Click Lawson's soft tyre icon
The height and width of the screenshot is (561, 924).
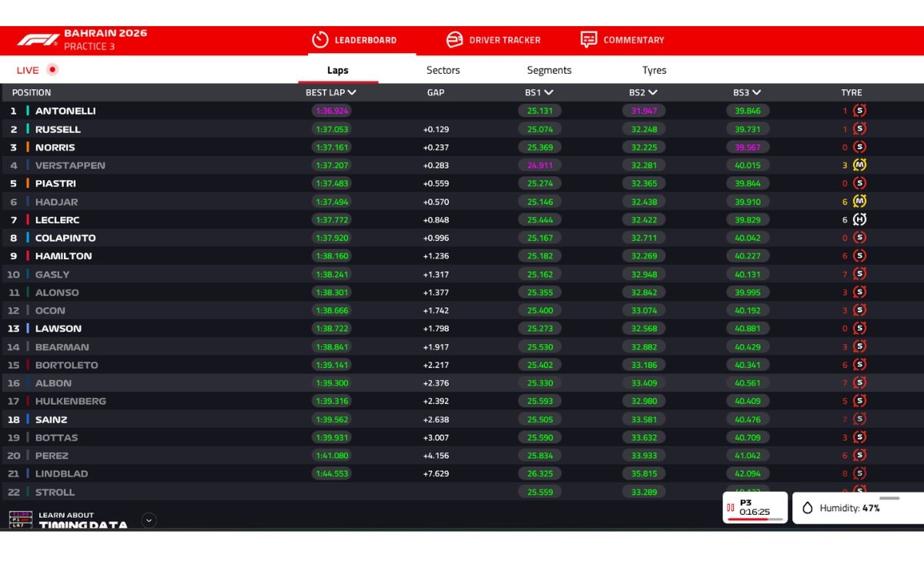pyautogui.click(x=860, y=329)
